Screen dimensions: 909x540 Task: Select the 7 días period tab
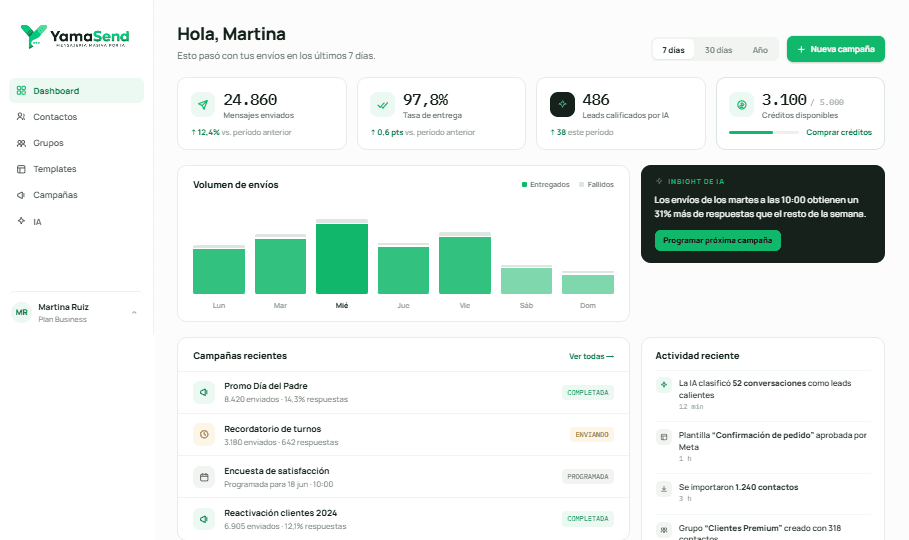coord(673,50)
